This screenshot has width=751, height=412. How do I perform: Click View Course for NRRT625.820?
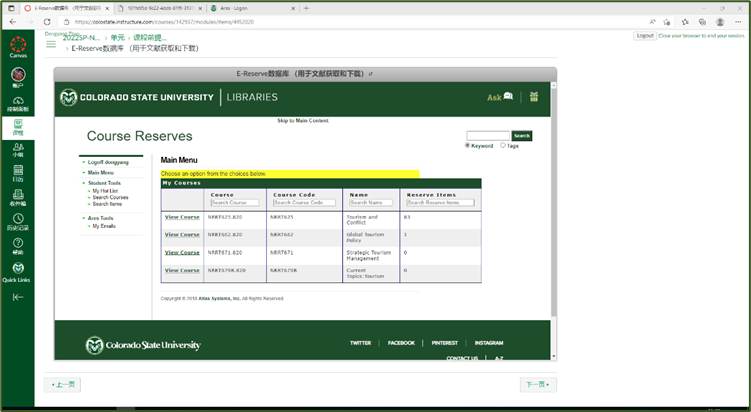point(182,217)
